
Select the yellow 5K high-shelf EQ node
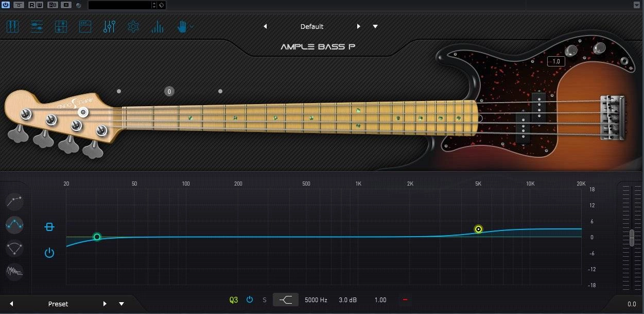tap(478, 229)
